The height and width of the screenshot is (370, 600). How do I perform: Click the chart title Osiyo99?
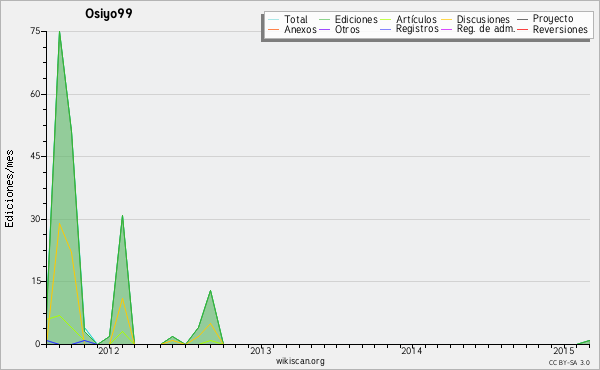coord(109,14)
